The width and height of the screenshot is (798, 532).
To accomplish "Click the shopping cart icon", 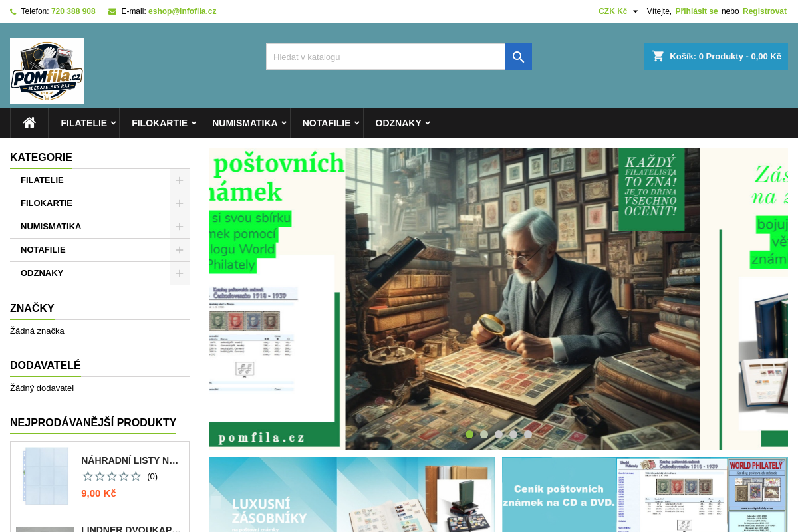I will pos(658,56).
